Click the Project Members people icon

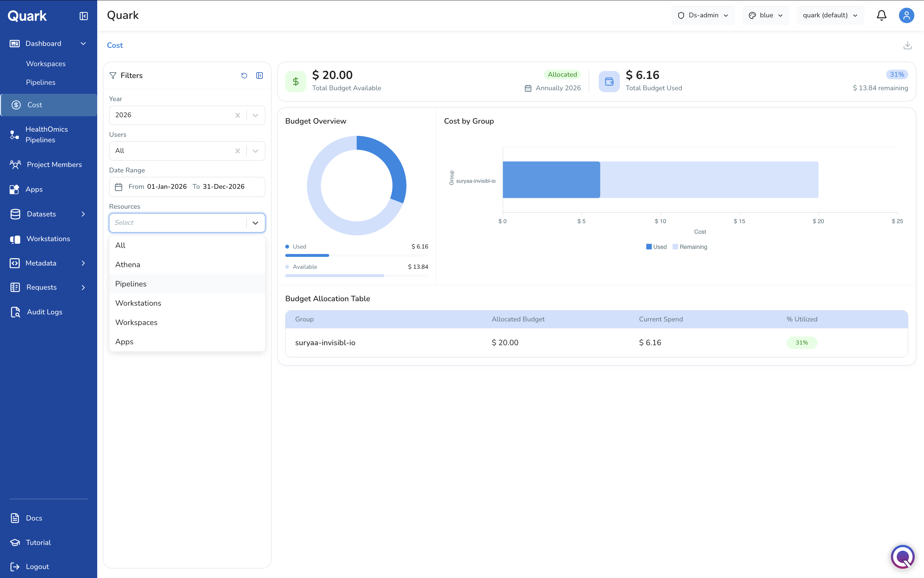point(15,165)
